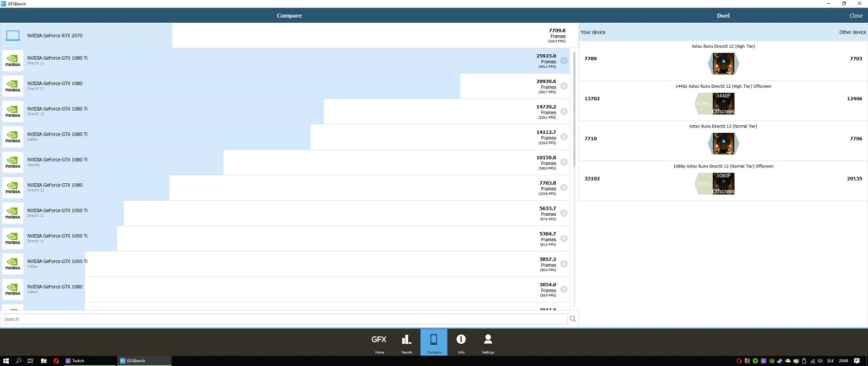Screen dimensions: 868x366
Task: Click into the Search field
Action: click(x=285, y=319)
